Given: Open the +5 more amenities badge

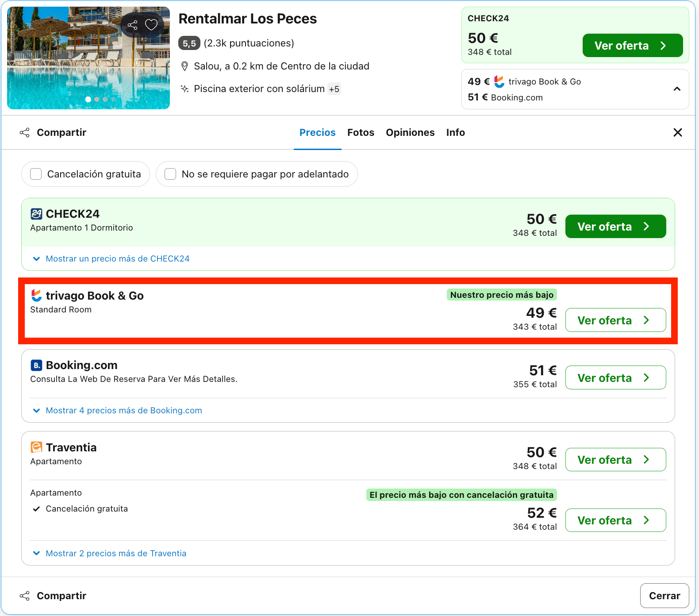Looking at the screenshot, I should (x=334, y=89).
